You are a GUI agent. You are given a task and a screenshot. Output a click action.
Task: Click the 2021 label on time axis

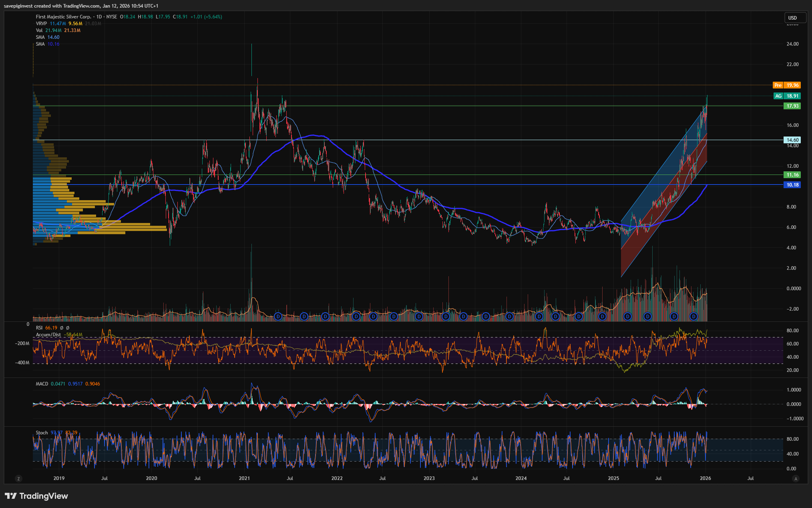(244, 478)
